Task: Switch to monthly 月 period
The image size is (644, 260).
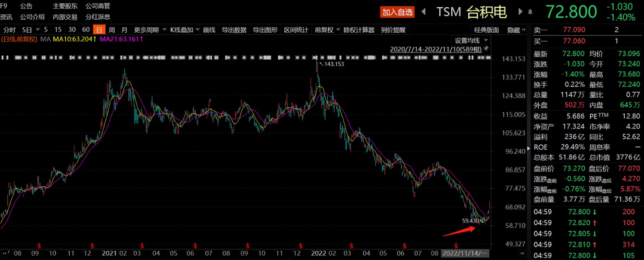Action: tap(125, 30)
